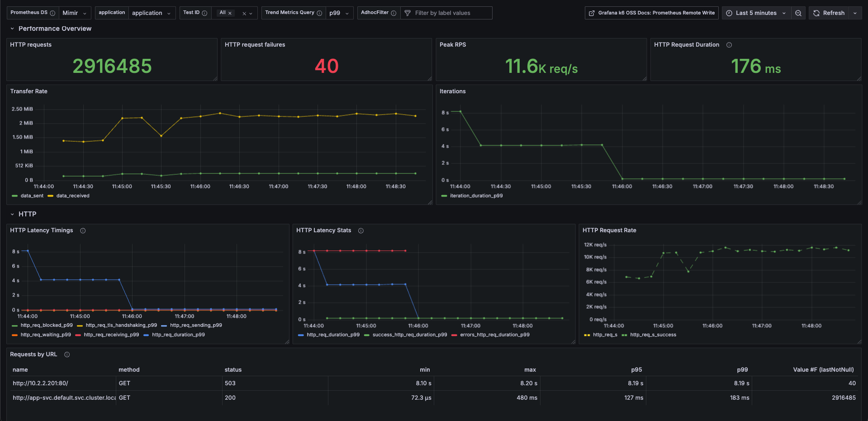Click the zoom out time range icon
868x421 pixels.
click(x=798, y=13)
